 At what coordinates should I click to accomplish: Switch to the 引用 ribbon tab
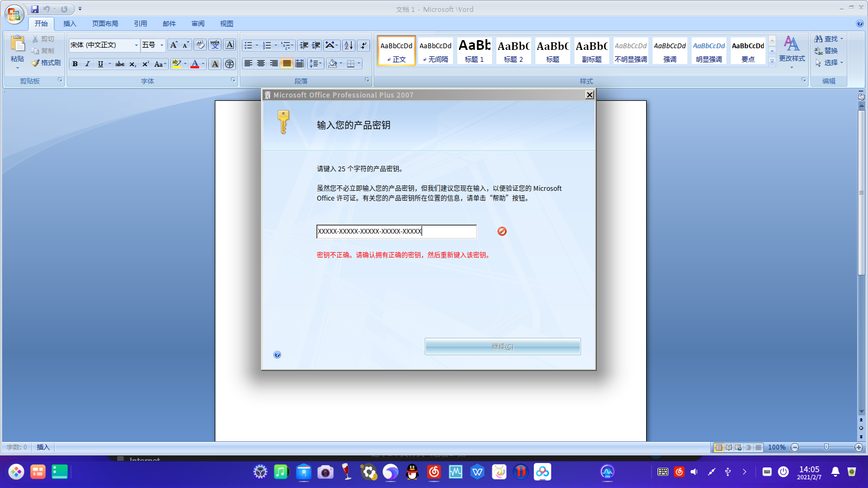tap(141, 24)
